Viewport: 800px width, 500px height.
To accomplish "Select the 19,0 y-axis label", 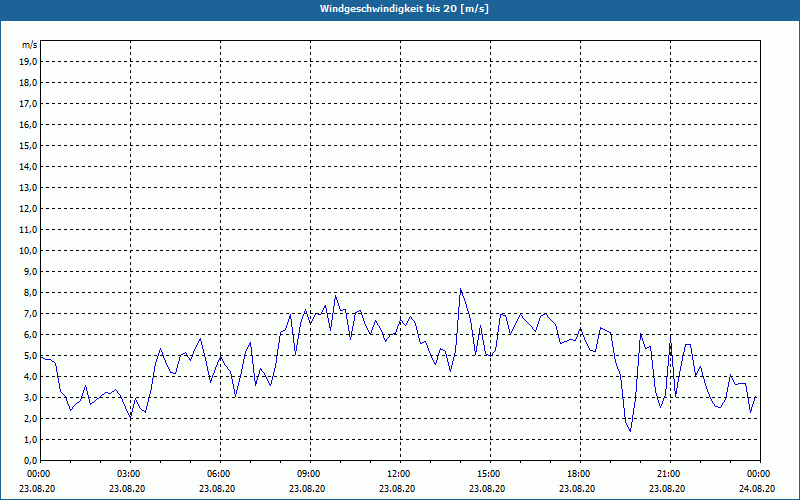I will click(29, 62).
